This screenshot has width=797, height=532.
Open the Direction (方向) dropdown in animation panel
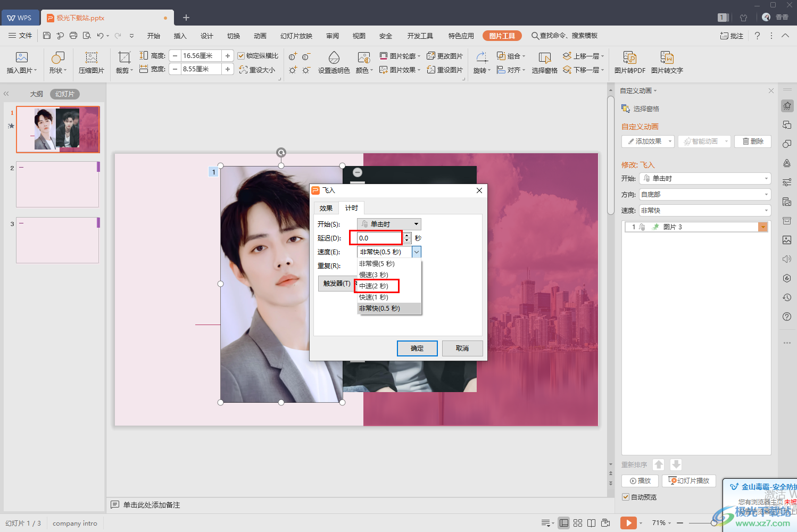[x=705, y=195]
